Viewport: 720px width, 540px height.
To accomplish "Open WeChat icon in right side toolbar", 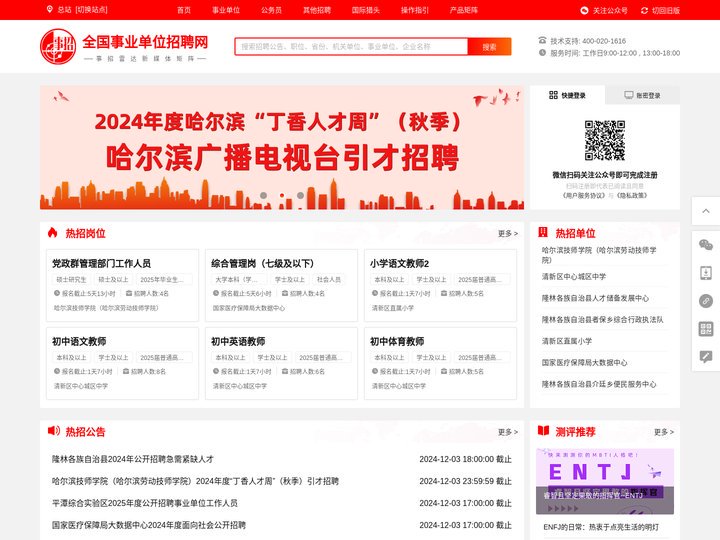I will pyautogui.click(x=706, y=245).
